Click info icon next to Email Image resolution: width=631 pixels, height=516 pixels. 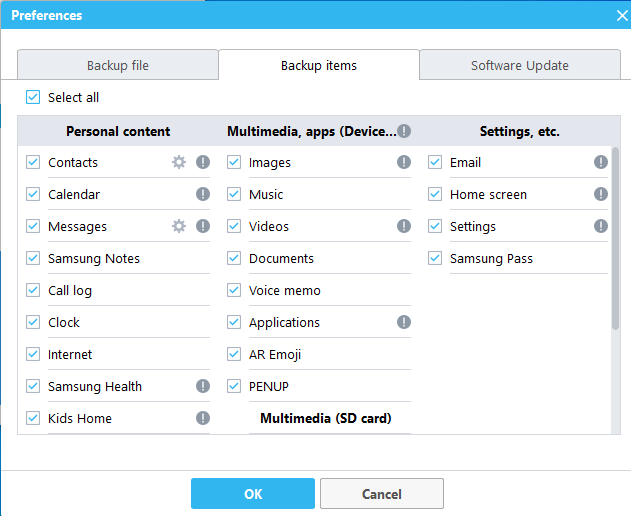pos(601,162)
